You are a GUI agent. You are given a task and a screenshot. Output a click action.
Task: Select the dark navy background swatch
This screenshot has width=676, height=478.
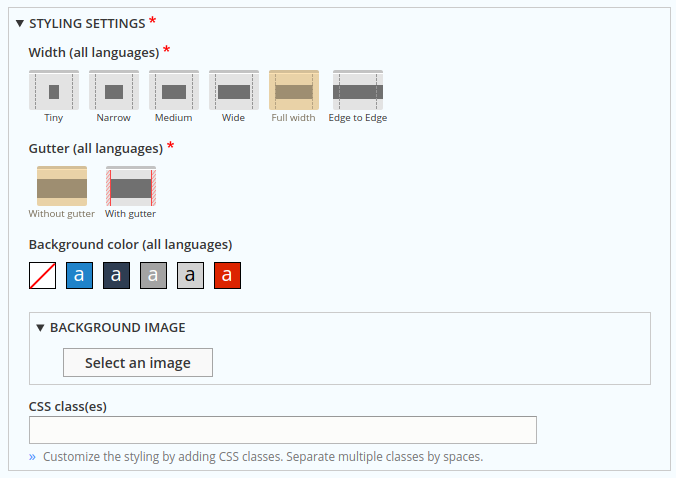pyautogui.click(x=116, y=275)
